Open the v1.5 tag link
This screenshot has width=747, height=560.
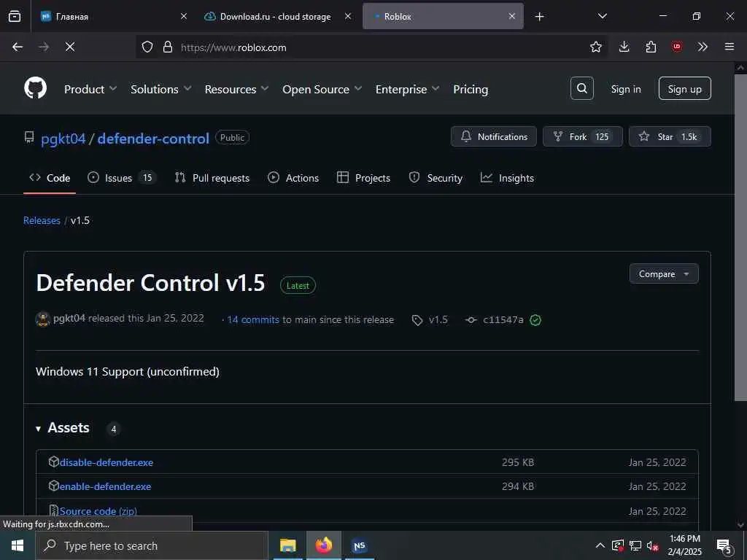click(438, 319)
